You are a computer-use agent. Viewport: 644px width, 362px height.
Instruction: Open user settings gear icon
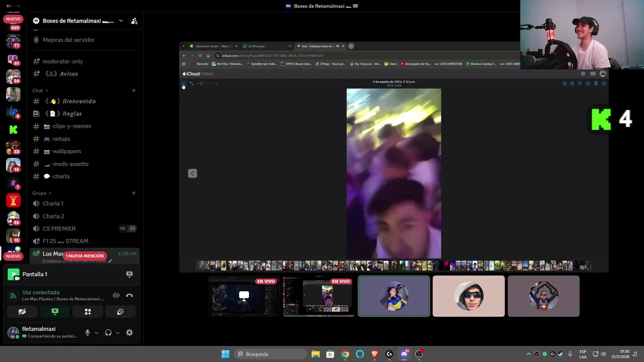(x=129, y=332)
